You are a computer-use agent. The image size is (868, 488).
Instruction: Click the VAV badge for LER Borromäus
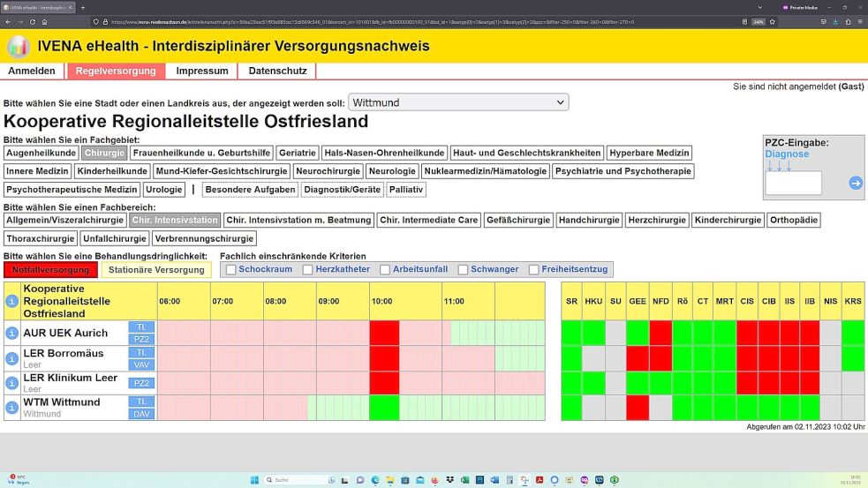click(141, 364)
